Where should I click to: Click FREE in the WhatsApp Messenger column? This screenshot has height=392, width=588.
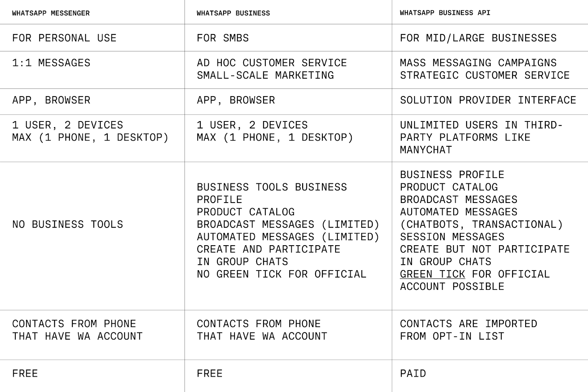(25, 374)
